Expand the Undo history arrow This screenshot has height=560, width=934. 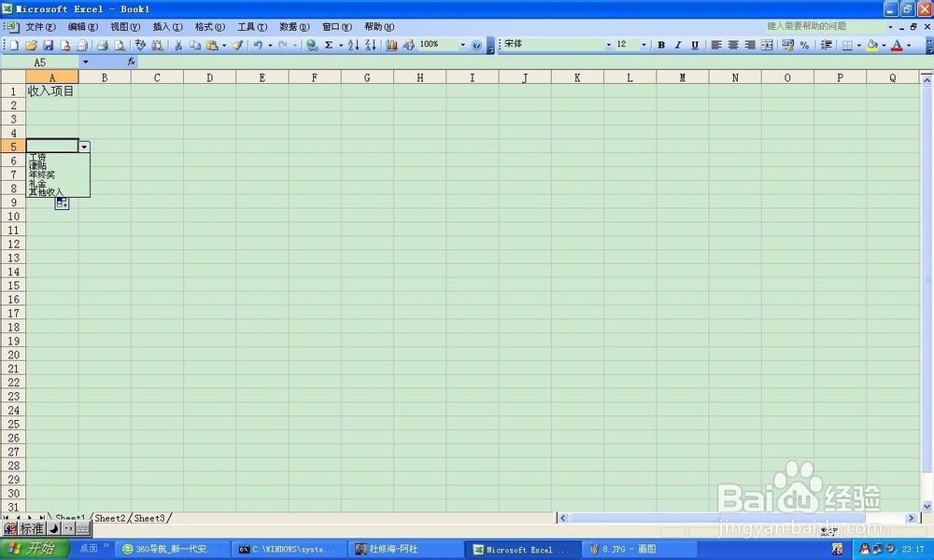[271, 45]
